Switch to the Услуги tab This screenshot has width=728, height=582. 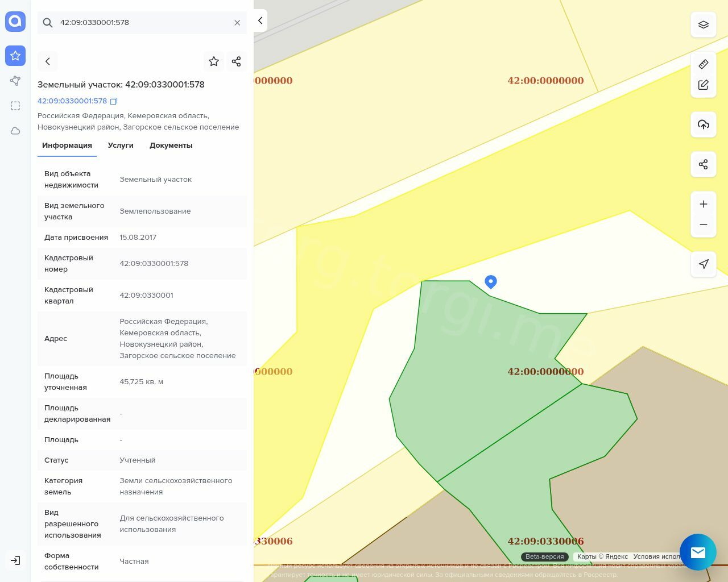coord(121,145)
